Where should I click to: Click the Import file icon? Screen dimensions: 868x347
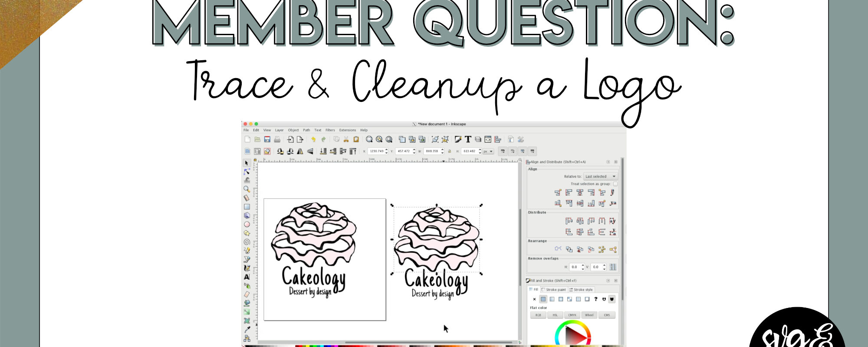290,139
